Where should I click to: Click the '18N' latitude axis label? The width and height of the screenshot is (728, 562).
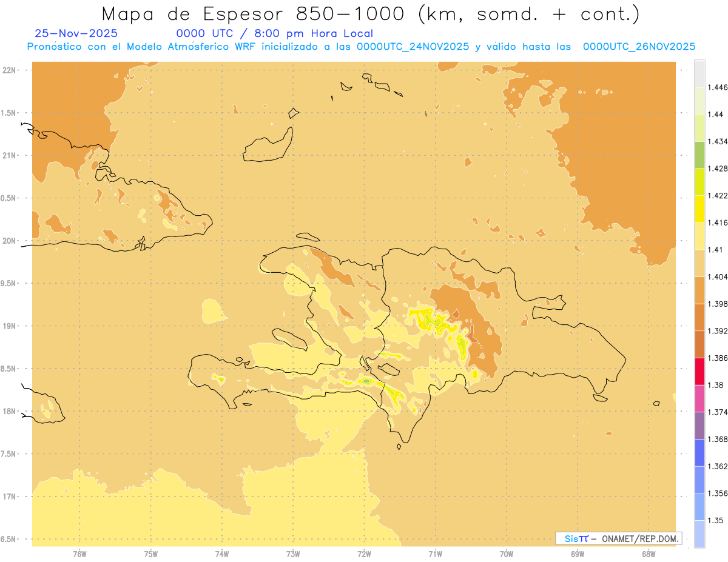pos(9,411)
